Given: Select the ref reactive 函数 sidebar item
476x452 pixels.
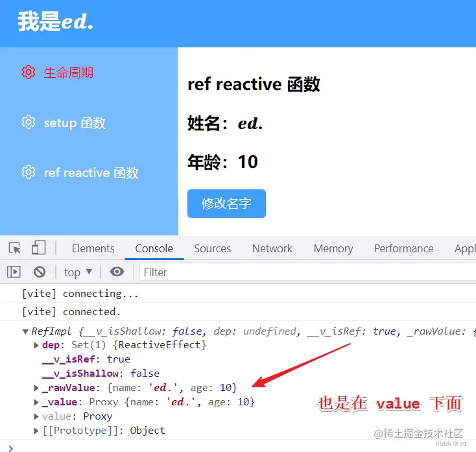Looking at the screenshot, I should pos(91,172).
